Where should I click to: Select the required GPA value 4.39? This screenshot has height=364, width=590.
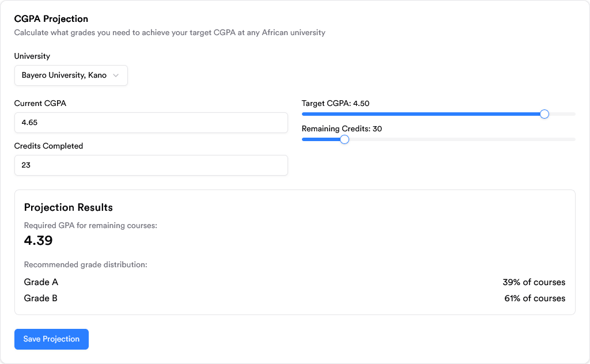pyautogui.click(x=38, y=240)
